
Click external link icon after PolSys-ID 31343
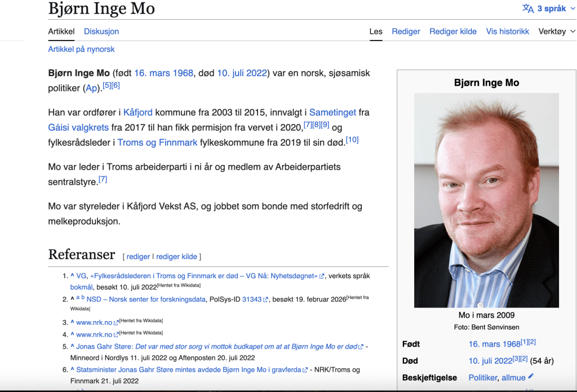pos(265,300)
